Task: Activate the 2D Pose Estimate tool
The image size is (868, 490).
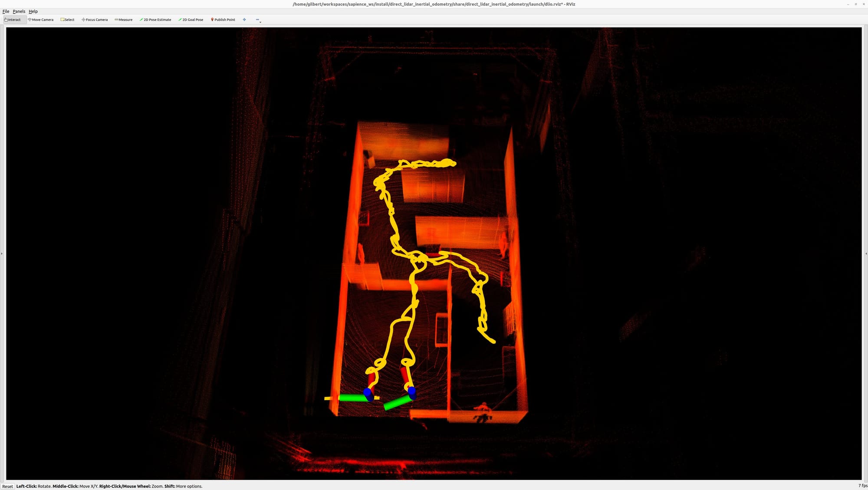Action: tap(155, 20)
